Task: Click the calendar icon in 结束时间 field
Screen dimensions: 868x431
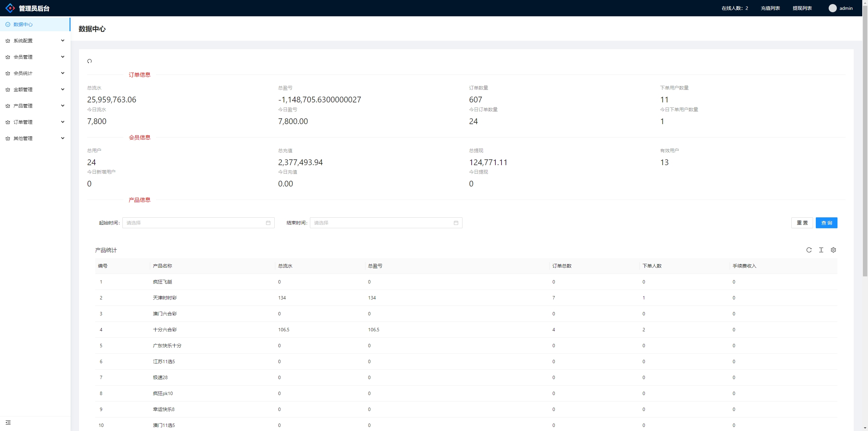Action: pyautogui.click(x=456, y=223)
